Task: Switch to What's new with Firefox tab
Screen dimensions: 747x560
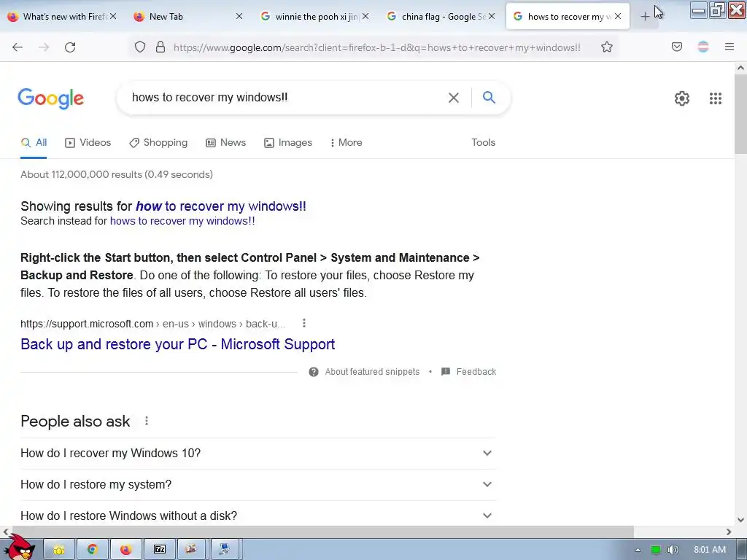Action: [61, 17]
